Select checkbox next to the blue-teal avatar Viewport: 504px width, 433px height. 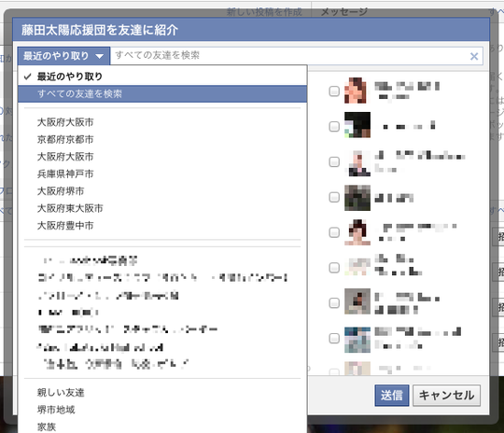(334, 338)
